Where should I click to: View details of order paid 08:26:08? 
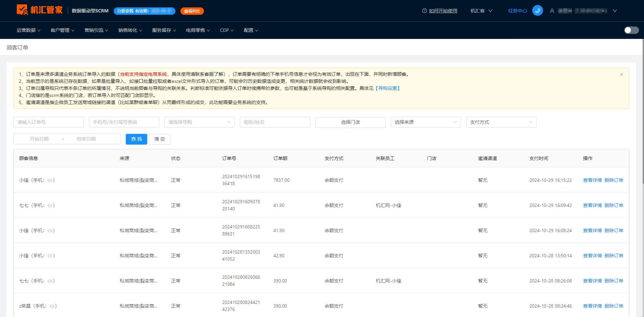click(x=592, y=281)
